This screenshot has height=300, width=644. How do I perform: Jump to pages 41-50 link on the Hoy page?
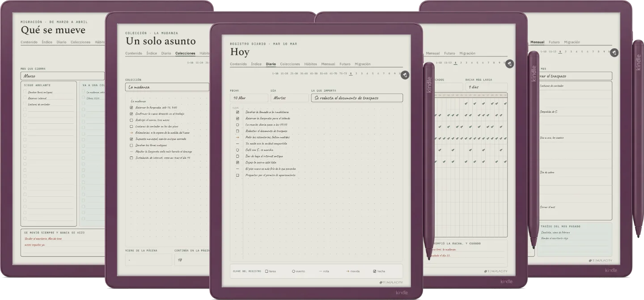coord(314,73)
